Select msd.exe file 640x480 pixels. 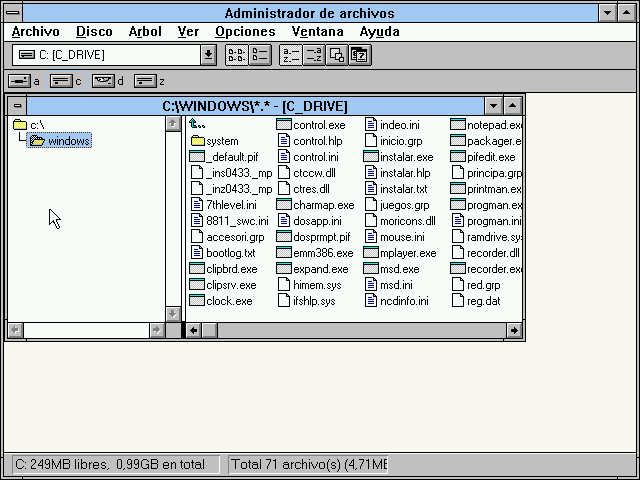(x=391, y=269)
